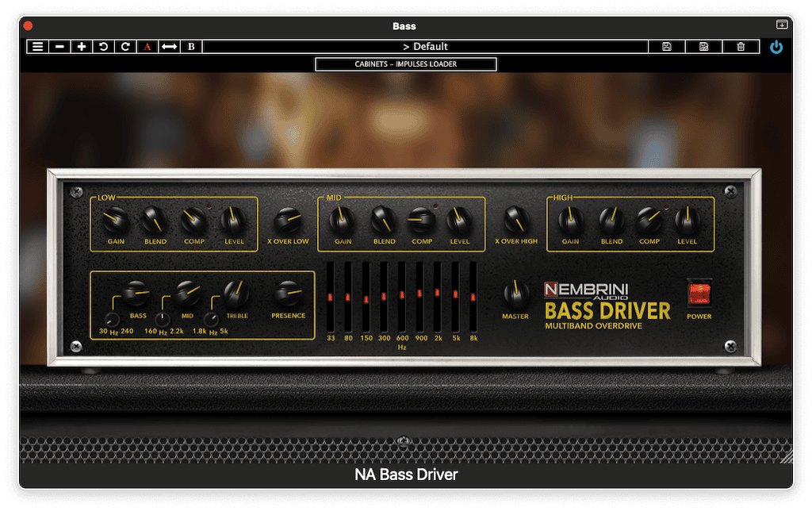Click the plus zoom-in toolbar icon
This screenshot has width=812, height=511.
tap(82, 47)
